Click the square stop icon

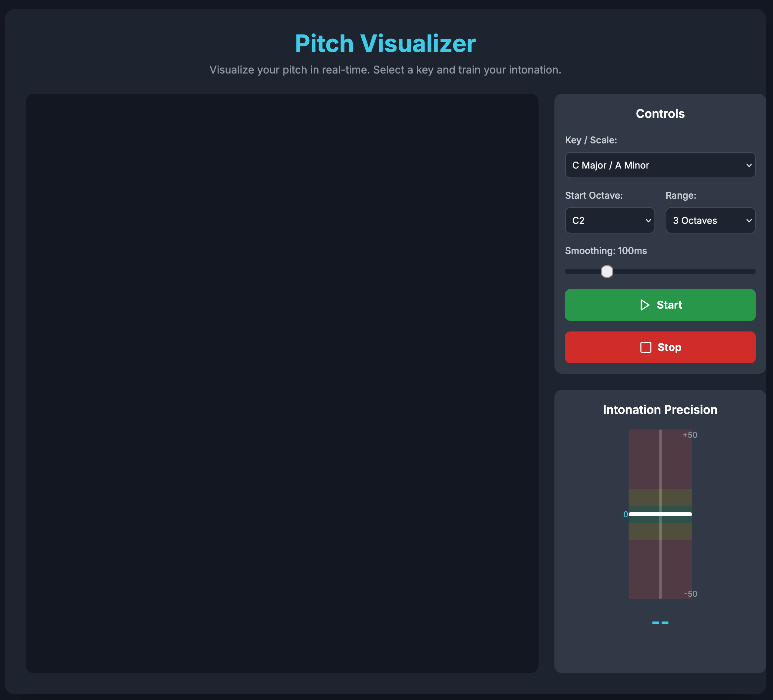coord(646,347)
